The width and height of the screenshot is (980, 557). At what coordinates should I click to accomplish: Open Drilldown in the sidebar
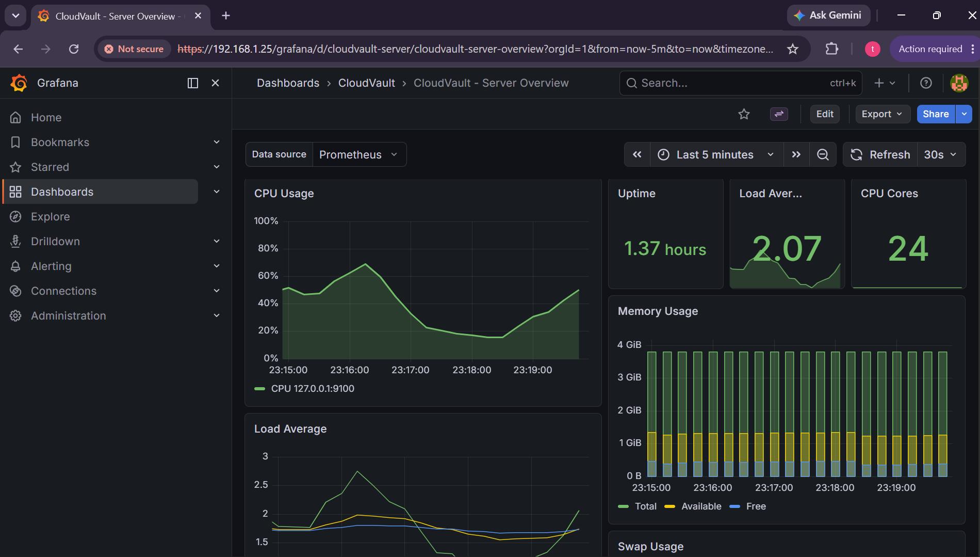(x=55, y=242)
